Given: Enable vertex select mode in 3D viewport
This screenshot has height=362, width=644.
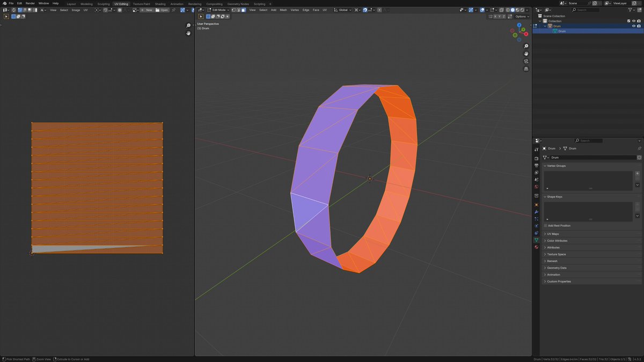Looking at the screenshot, I should point(234,10).
